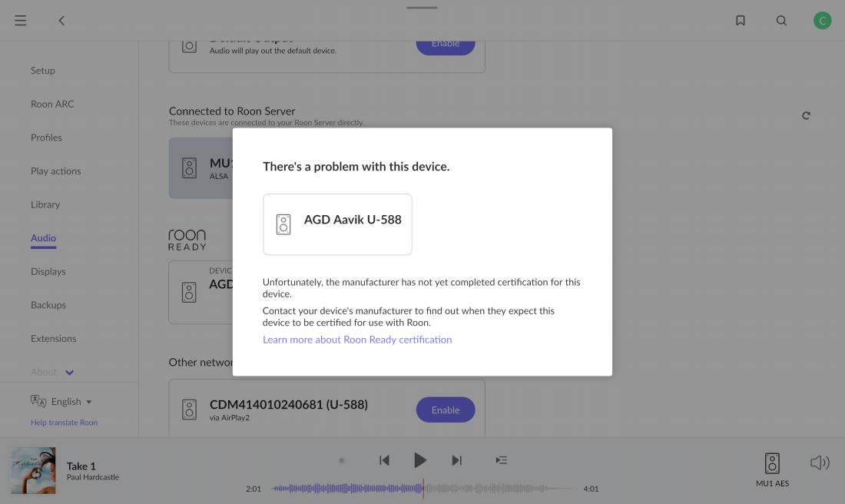Expand the About chevron in sidebar
The image size is (845, 504).
pos(69,373)
